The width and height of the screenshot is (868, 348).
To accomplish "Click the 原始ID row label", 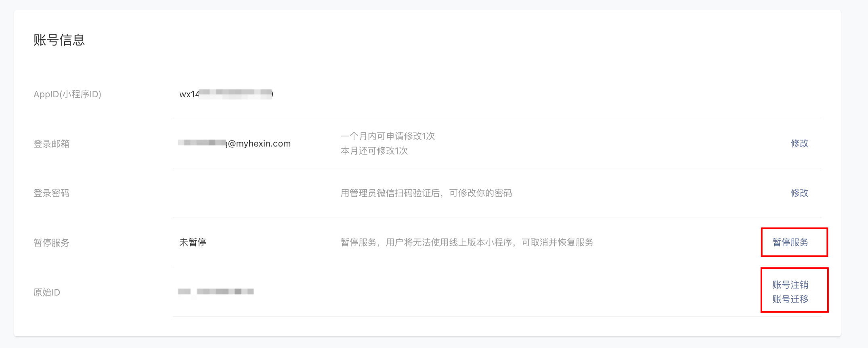I will click(46, 292).
